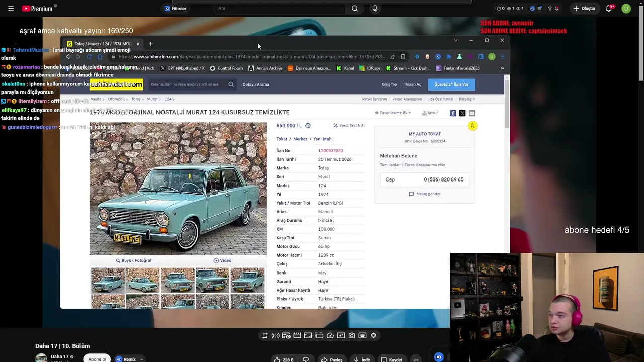Share the page using the address bar share icon

click(x=392, y=57)
